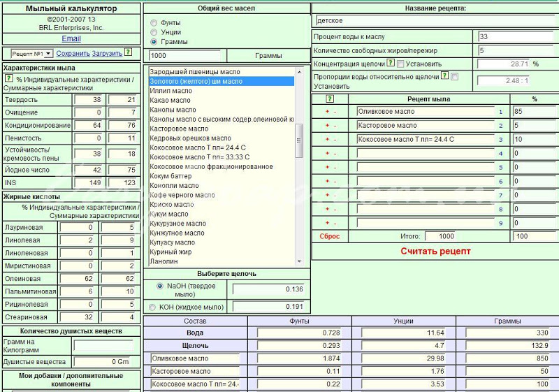
Task: Click the Считать рецепт button
Action: pos(435,252)
